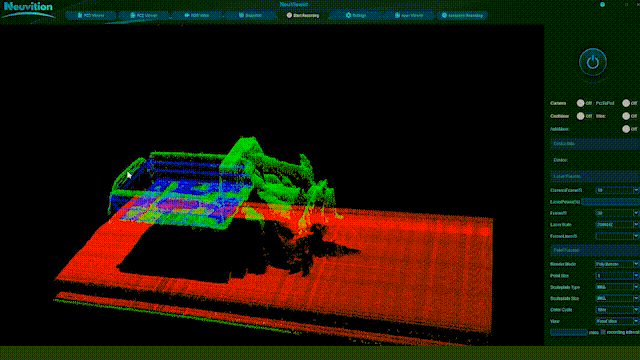This screenshot has height=360, width=640.
Task: Open Settings from the top toolbar
Action: point(356,15)
